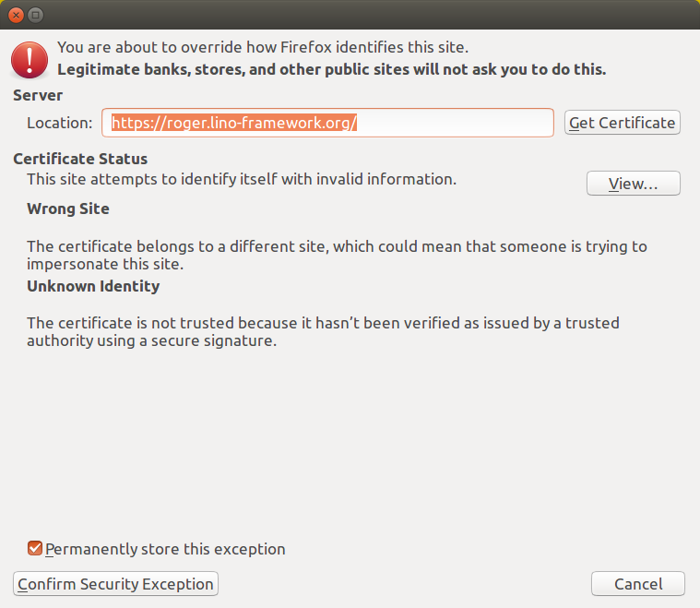The height and width of the screenshot is (608, 700).
Task: Click the 'Permanently store this exception' label text
Action: coord(165,549)
